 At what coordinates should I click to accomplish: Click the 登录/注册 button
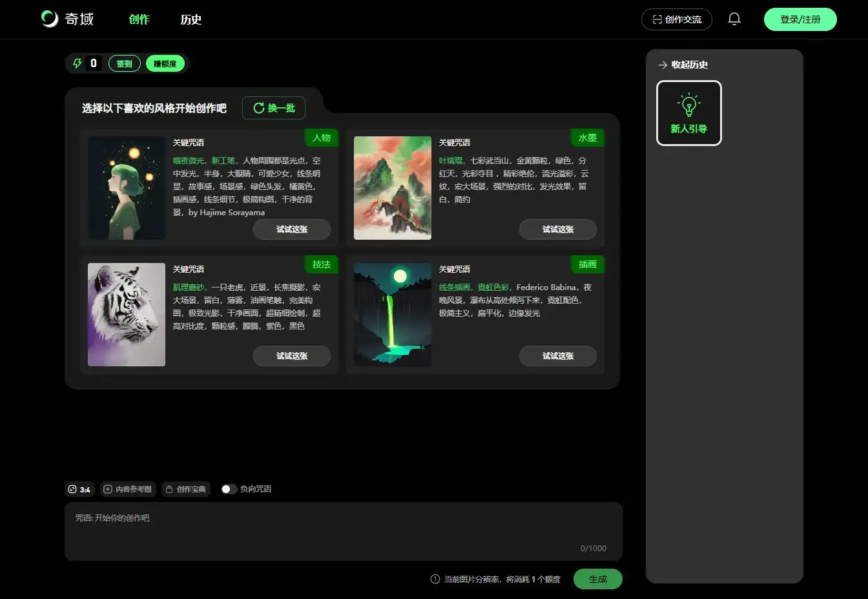tap(800, 19)
